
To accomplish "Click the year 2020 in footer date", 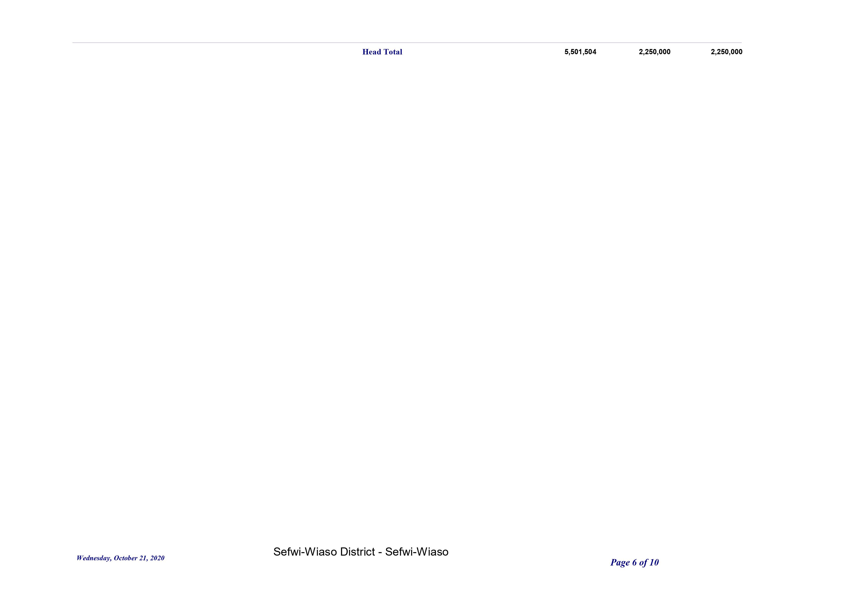I will click(157, 558).
